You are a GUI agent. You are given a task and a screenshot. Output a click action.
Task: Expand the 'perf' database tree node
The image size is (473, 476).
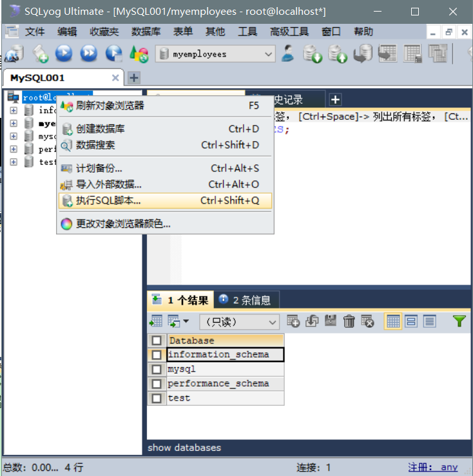[14, 149]
